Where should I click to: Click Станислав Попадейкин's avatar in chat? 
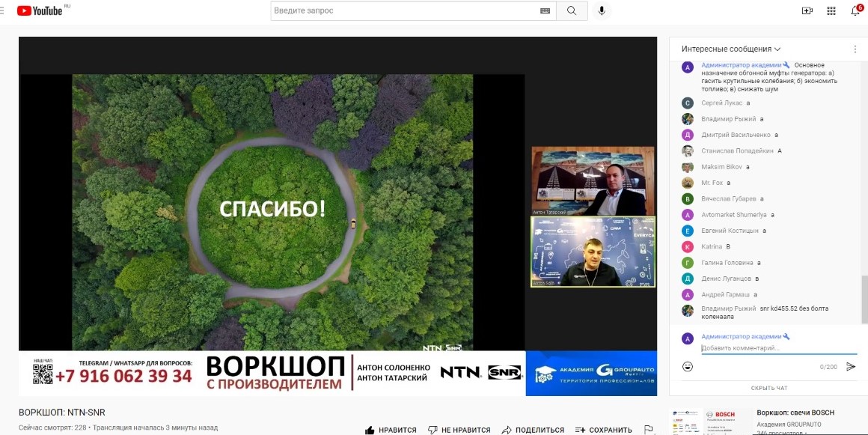pos(688,150)
